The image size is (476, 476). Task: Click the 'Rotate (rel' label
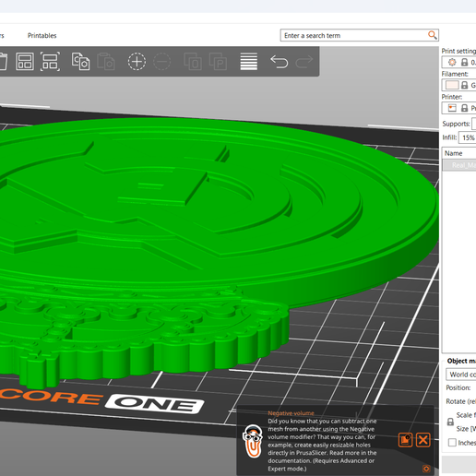(461, 401)
